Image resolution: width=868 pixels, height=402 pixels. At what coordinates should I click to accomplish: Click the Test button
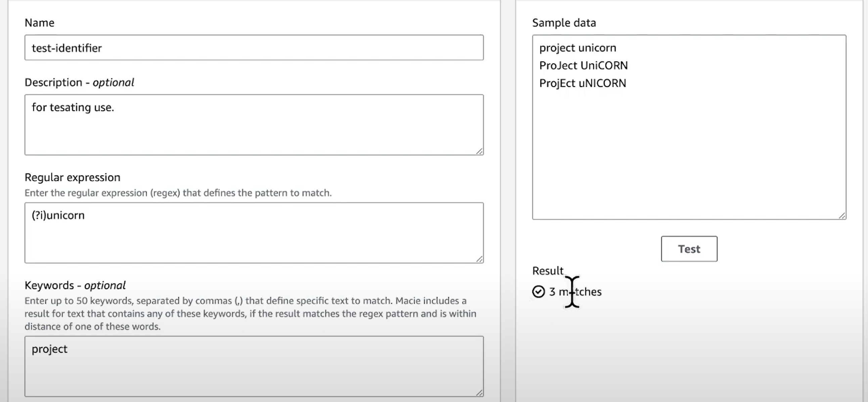point(689,249)
